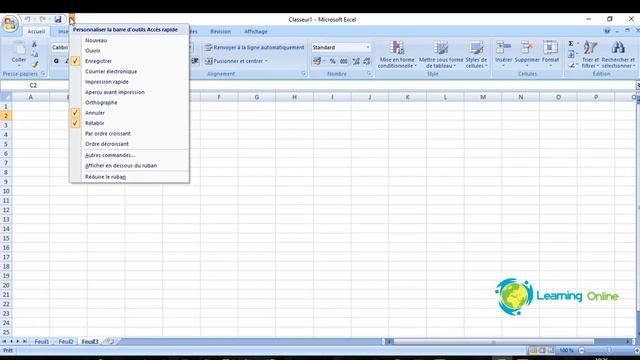Open Mettre sous forme de tableau dropdown
640x360 pixels.
point(441,55)
